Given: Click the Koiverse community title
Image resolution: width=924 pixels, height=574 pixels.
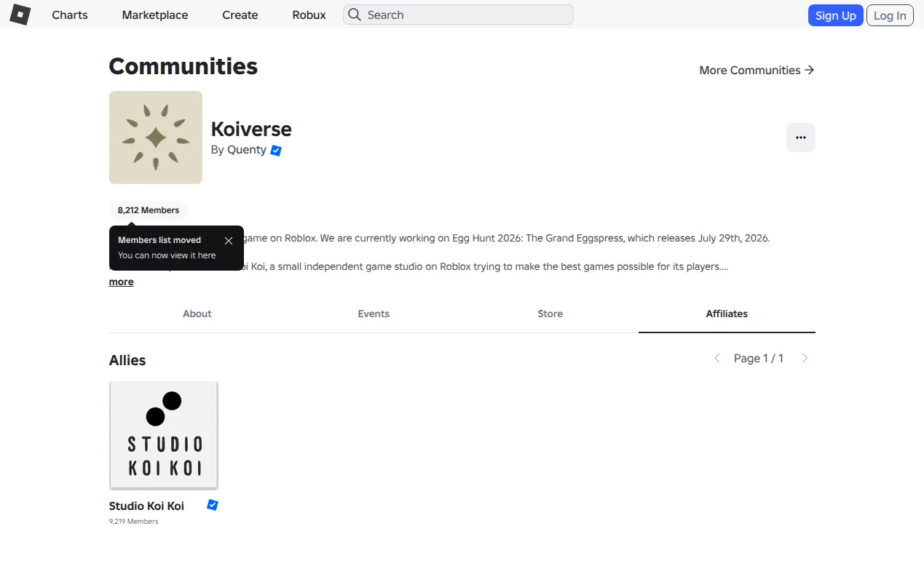Looking at the screenshot, I should pos(251,129).
